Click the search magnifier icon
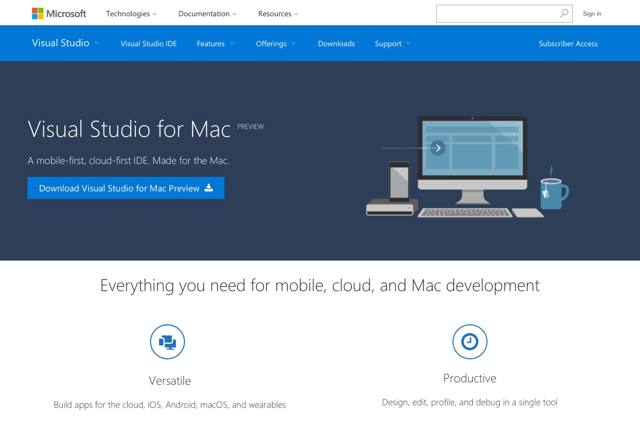The image size is (640, 441). [564, 14]
